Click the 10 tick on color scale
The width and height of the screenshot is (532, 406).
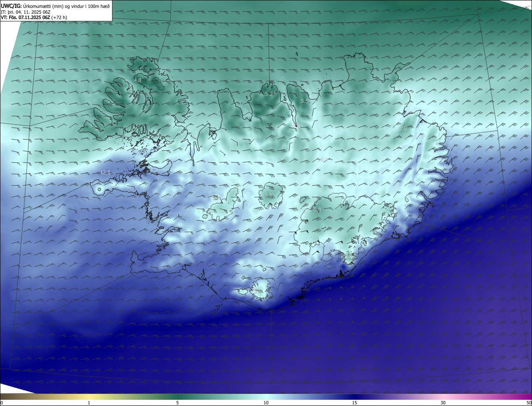tap(266, 403)
